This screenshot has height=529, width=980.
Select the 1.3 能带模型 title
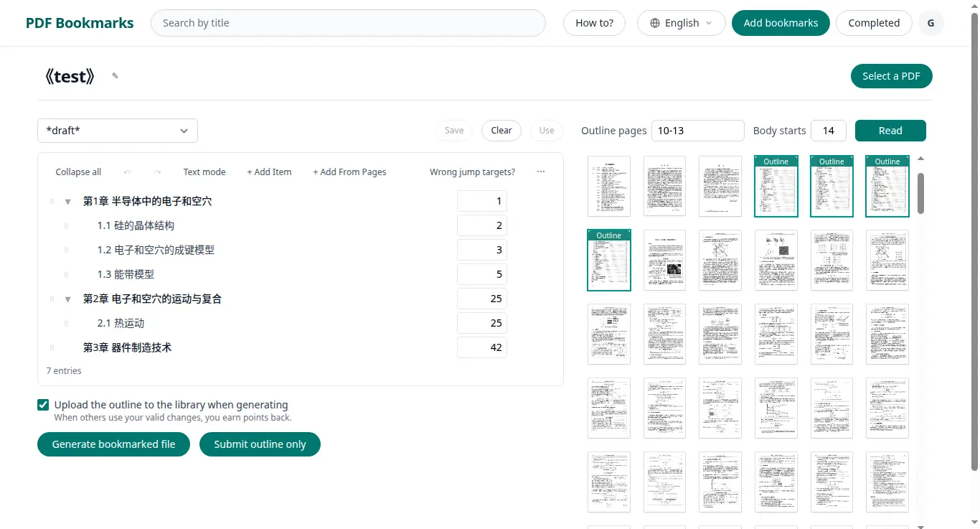click(126, 275)
